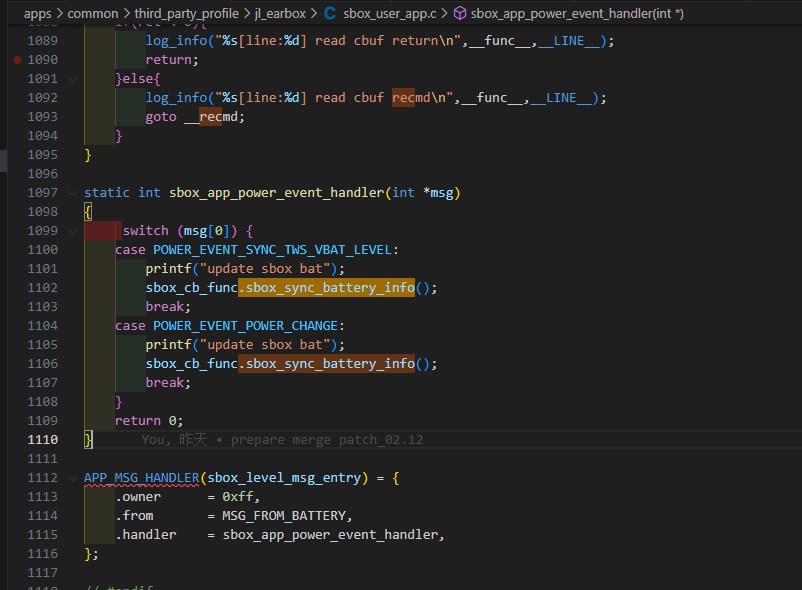Collapse function fold arrow at line 1097
802x590 pixels.
pyautogui.click(x=73, y=193)
